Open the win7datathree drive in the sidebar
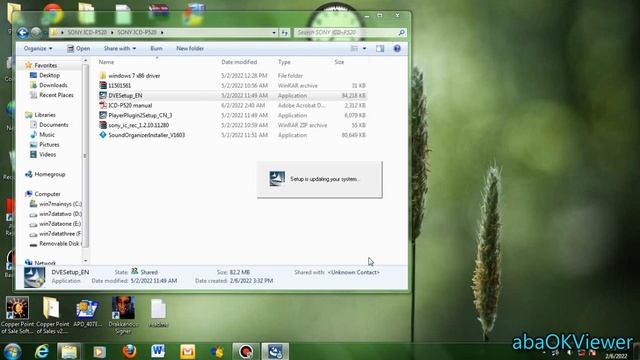 click(x=60, y=234)
